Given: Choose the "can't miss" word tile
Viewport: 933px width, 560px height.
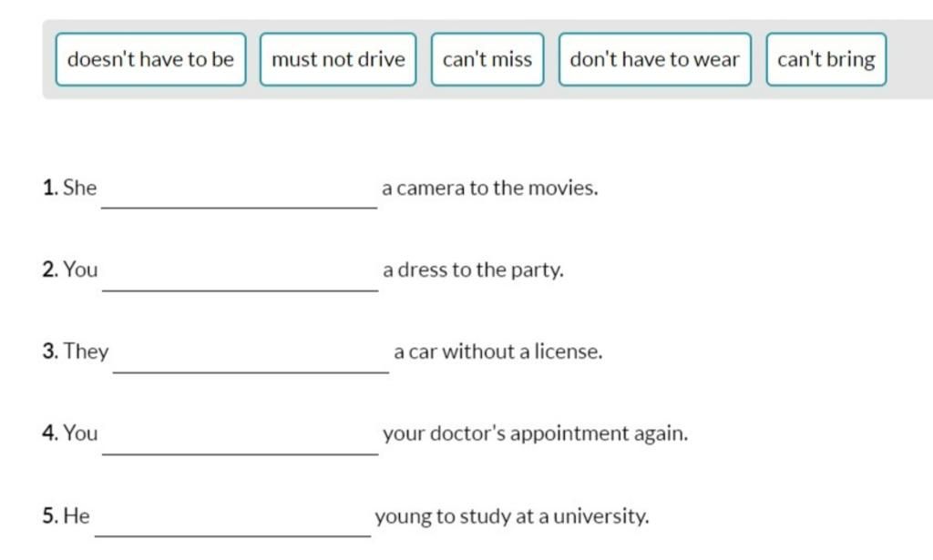Looking at the screenshot, I should tap(487, 59).
